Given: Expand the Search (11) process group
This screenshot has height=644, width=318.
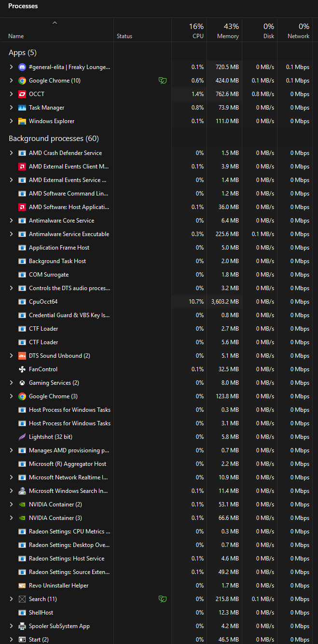Looking at the screenshot, I should [x=11, y=599].
